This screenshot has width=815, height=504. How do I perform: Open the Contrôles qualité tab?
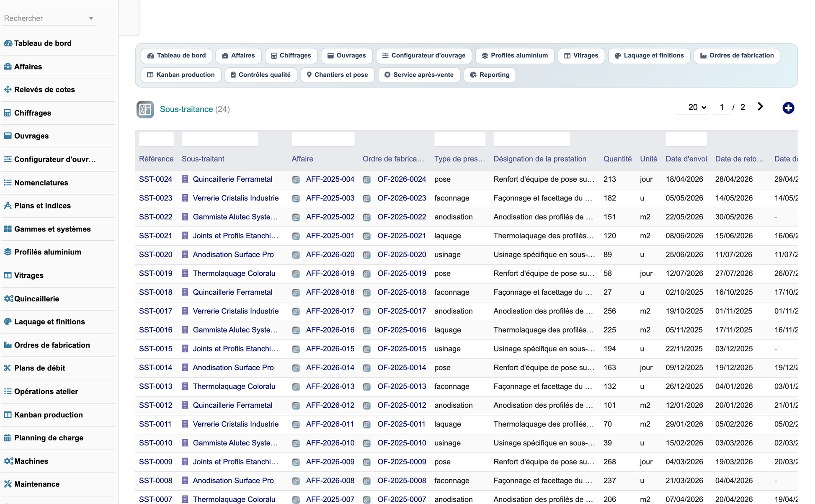pos(261,75)
